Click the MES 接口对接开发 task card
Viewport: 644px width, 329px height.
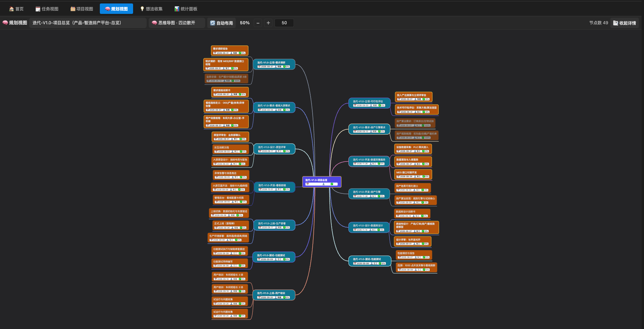[414, 174]
